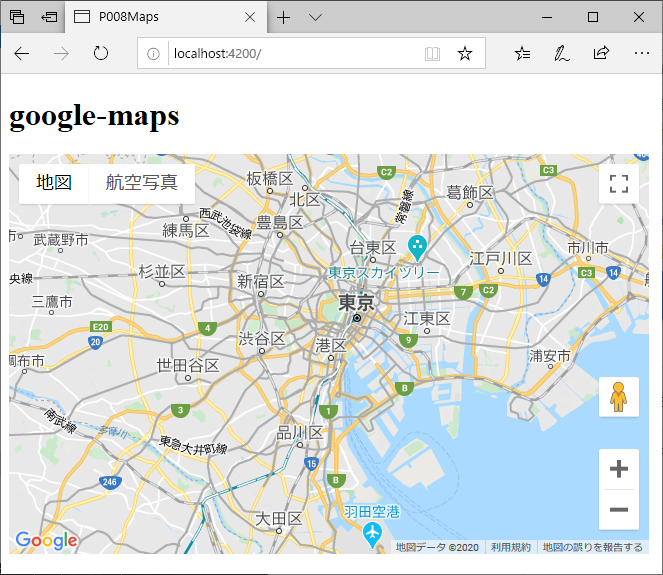Refresh the page with reload icon
Image resolution: width=663 pixels, height=575 pixels.
click(101, 53)
